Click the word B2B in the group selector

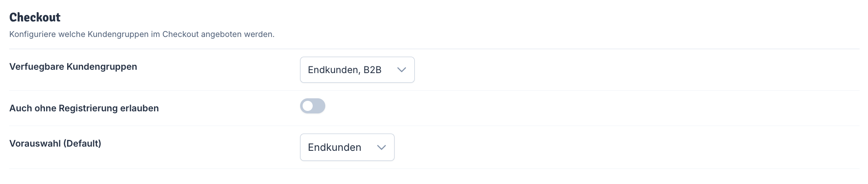click(373, 70)
